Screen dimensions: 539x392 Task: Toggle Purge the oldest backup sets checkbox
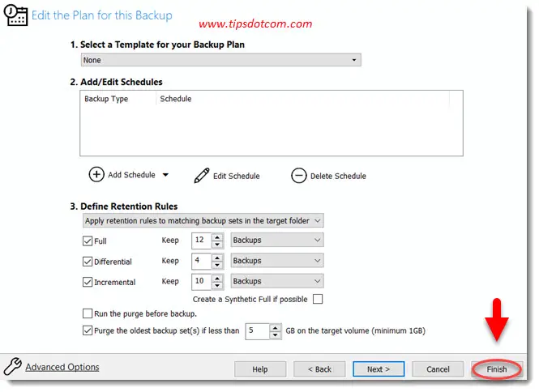pyautogui.click(x=88, y=330)
